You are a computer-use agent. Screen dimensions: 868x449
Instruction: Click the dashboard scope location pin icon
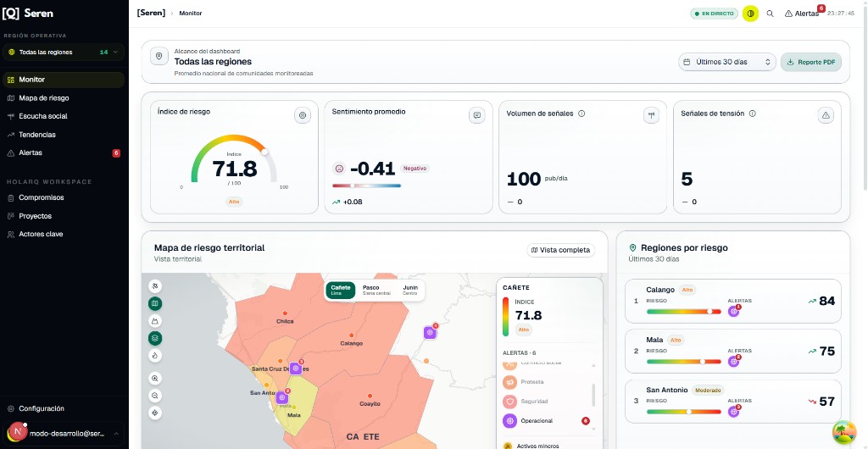[159, 57]
